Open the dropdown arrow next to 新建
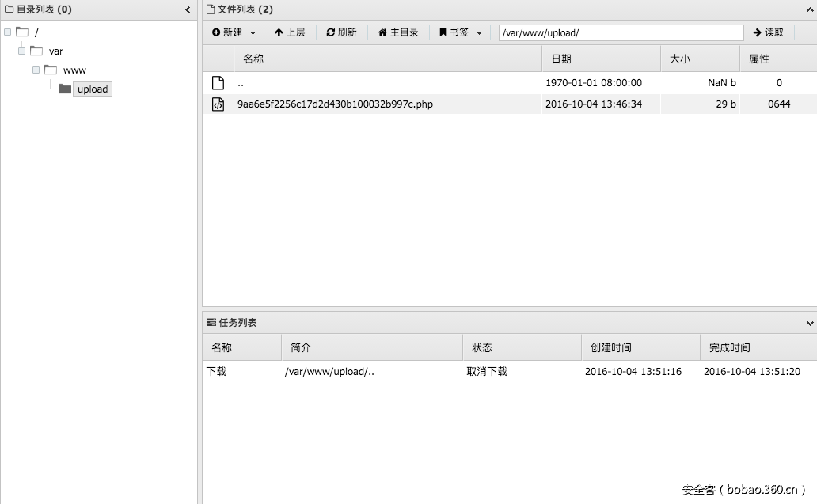Screen dimensions: 817x504 (252, 32)
